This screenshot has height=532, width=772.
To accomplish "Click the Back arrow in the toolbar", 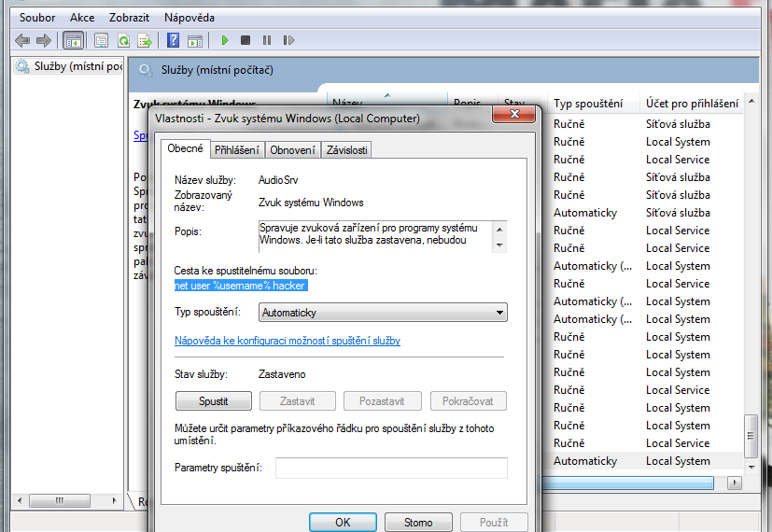I will [x=22, y=40].
